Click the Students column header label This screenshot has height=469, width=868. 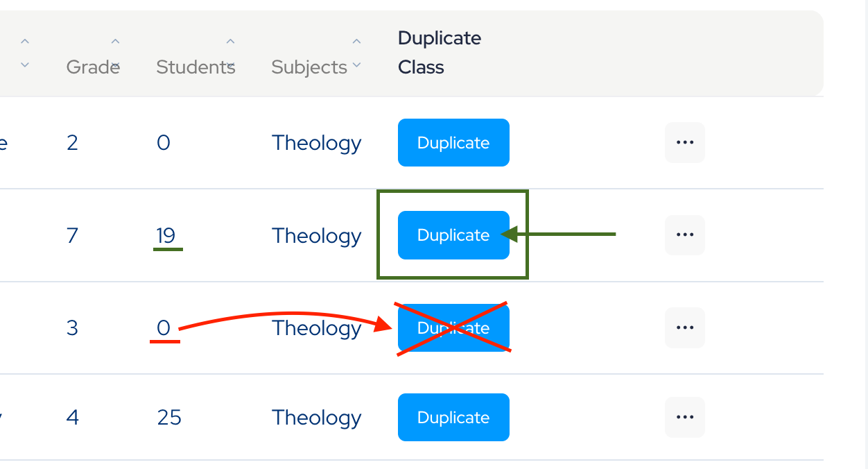tap(191, 67)
